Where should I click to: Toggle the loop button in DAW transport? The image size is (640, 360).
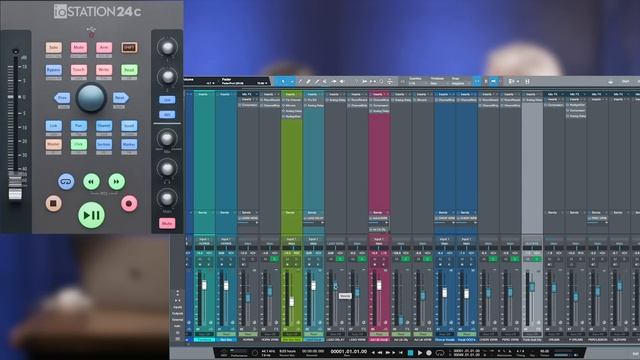pyautogui.click(x=440, y=352)
